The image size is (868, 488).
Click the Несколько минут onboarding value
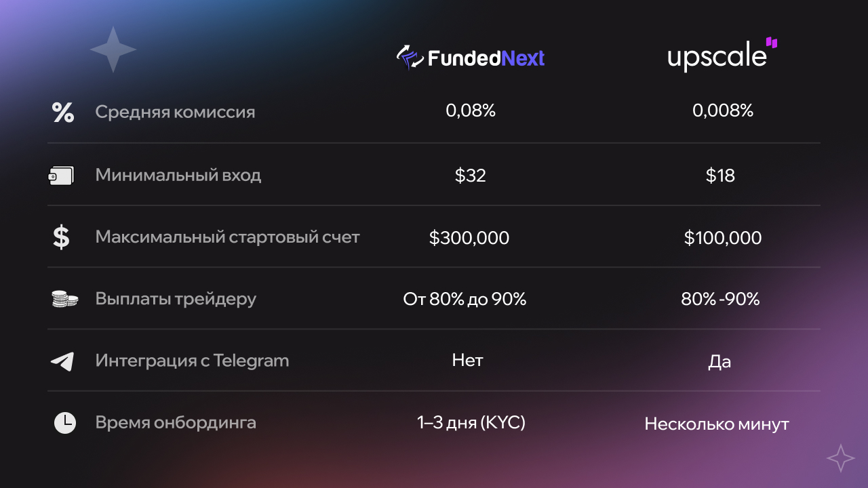[717, 424]
